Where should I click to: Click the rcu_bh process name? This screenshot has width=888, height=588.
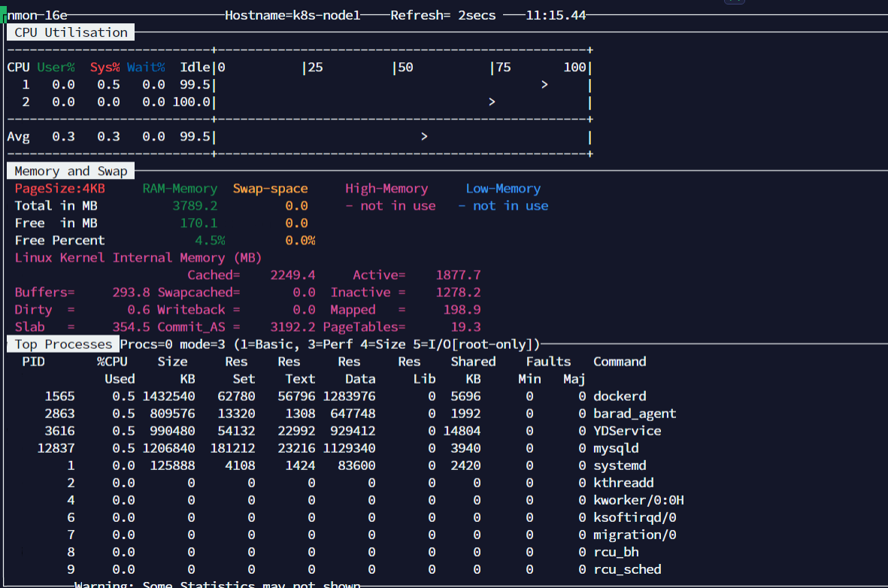tap(616, 552)
